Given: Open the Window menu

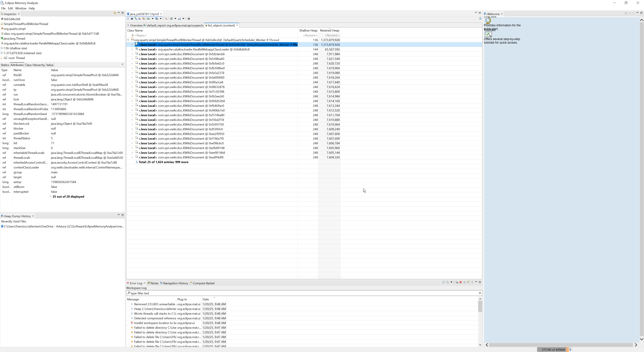Looking at the screenshot, I should click(20, 8).
